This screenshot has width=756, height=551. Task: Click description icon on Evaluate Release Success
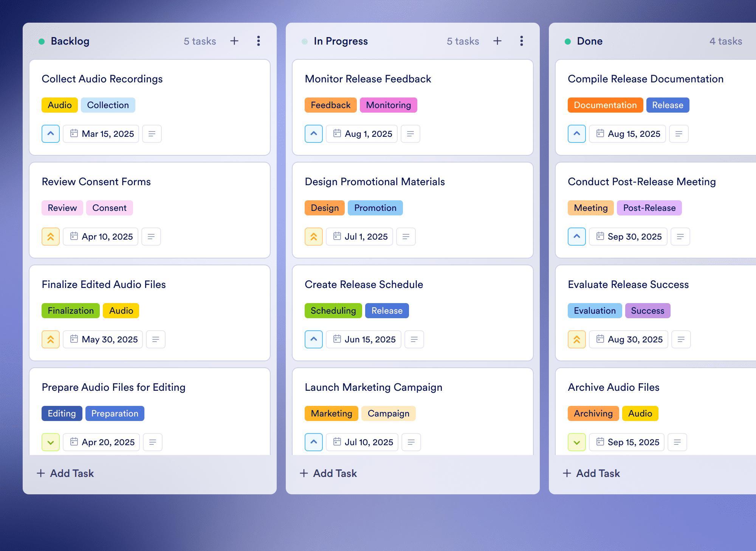(x=681, y=339)
